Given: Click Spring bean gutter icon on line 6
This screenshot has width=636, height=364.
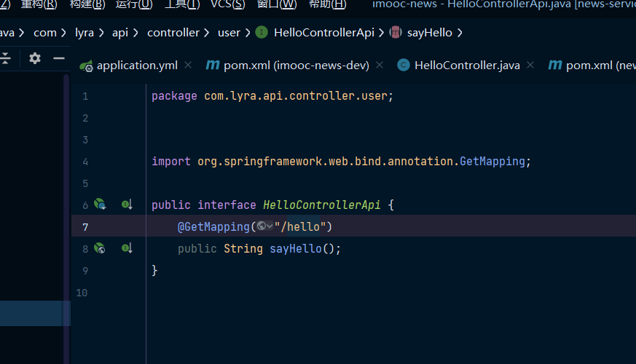Looking at the screenshot, I should coord(100,205).
